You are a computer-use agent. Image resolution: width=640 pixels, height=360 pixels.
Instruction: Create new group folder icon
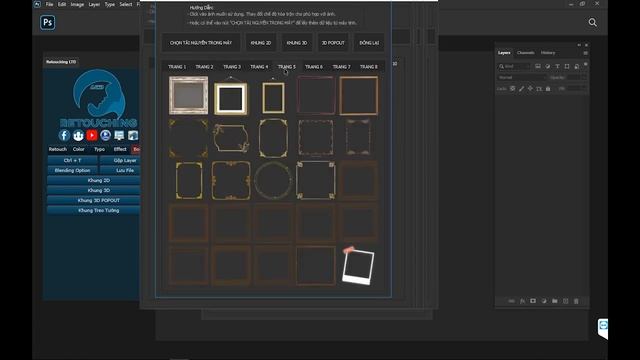click(555, 301)
